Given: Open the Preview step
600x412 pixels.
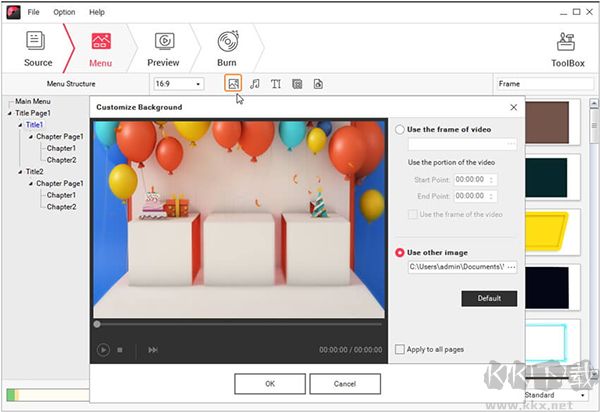Looking at the screenshot, I should coord(163,49).
